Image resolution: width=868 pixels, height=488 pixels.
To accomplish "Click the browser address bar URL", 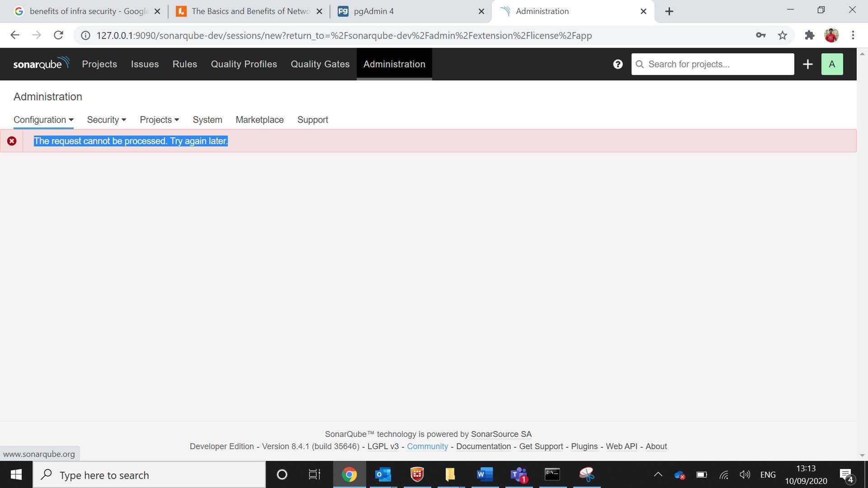I will tap(344, 35).
